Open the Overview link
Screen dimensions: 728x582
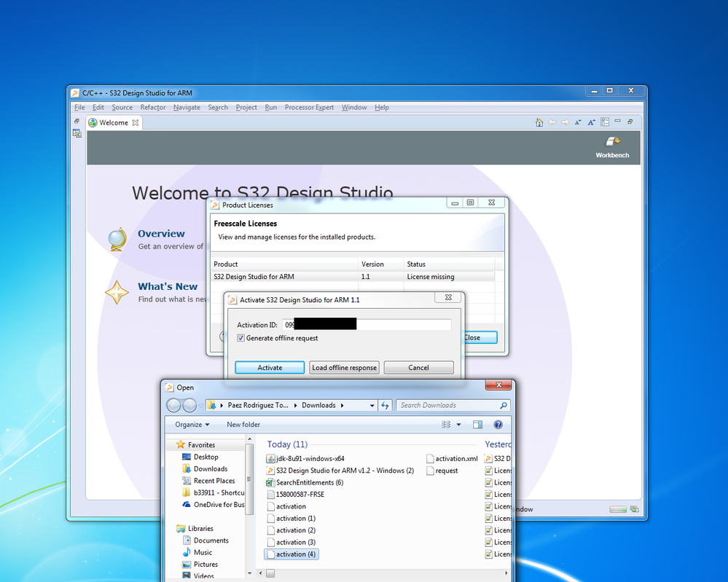tap(161, 233)
